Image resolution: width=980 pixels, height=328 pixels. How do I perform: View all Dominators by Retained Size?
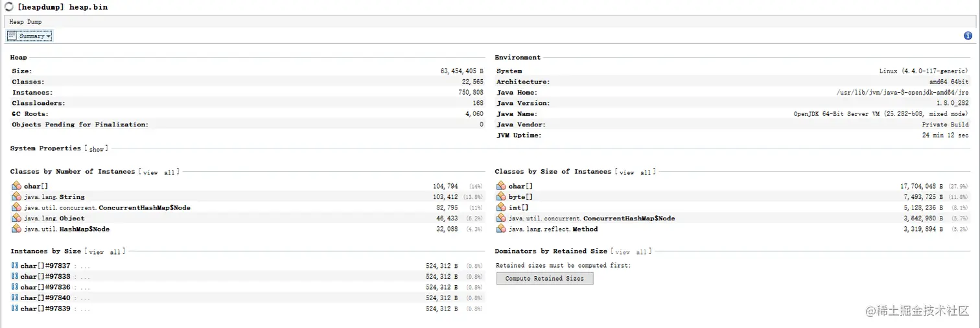631,252
